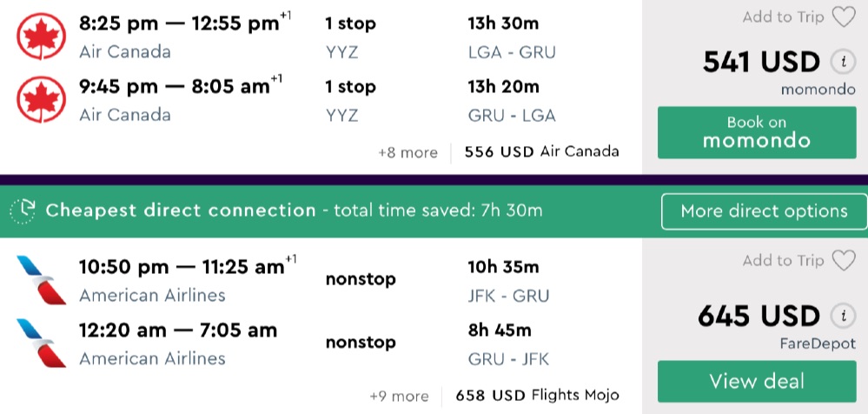Image resolution: width=868 pixels, height=414 pixels.
Task: Click the heart icon beside the 541 USD fare
Action: pyautogui.click(x=843, y=17)
